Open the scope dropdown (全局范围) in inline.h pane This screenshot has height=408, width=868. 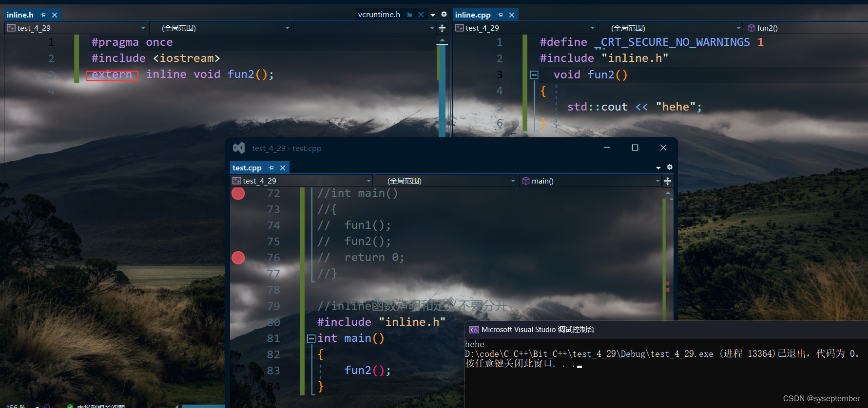(x=220, y=28)
